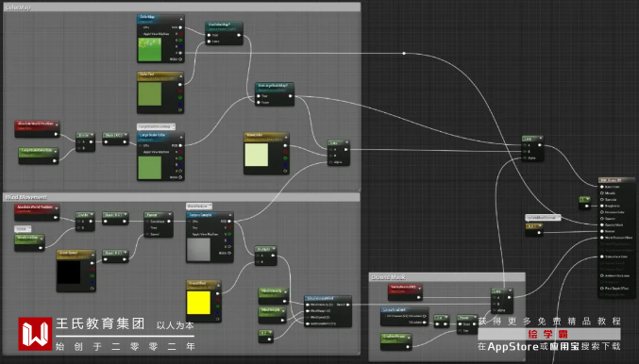Select the Ground Mask comment box title
The height and width of the screenshot is (364, 639).
[447, 277]
